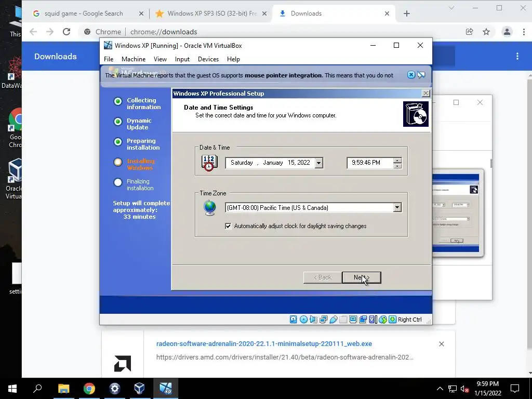Click Next in XP Setup
The width and height of the screenshot is (532, 399).
pyautogui.click(x=362, y=277)
